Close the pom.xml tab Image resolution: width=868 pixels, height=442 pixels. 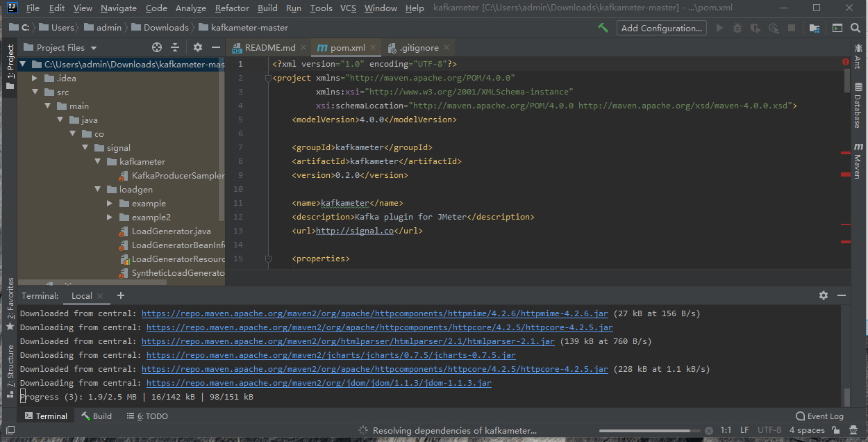click(374, 48)
